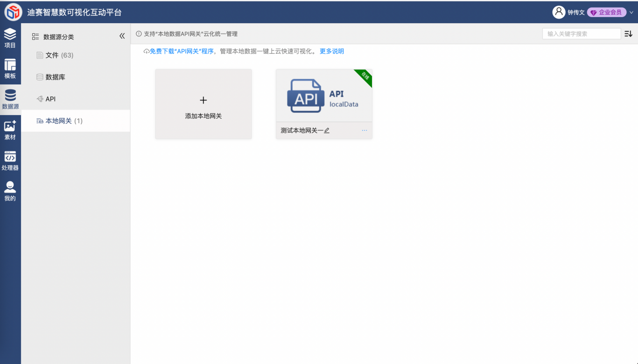Open the 更多说明 link

coord(332,51)
